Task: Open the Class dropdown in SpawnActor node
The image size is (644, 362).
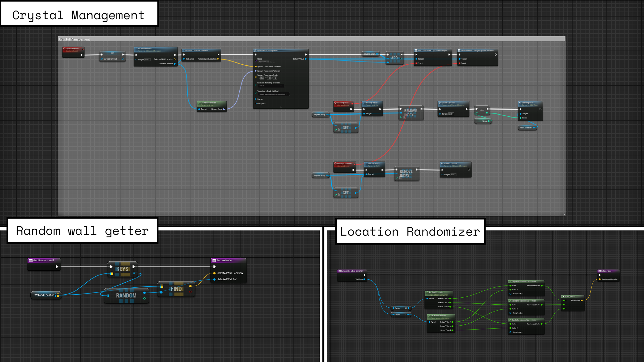Action: (264, 62)
